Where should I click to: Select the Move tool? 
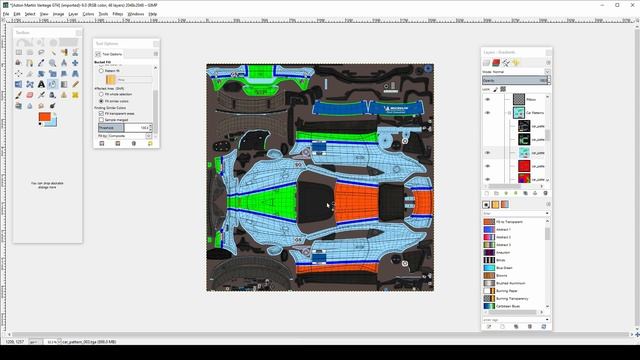[75, 63]
